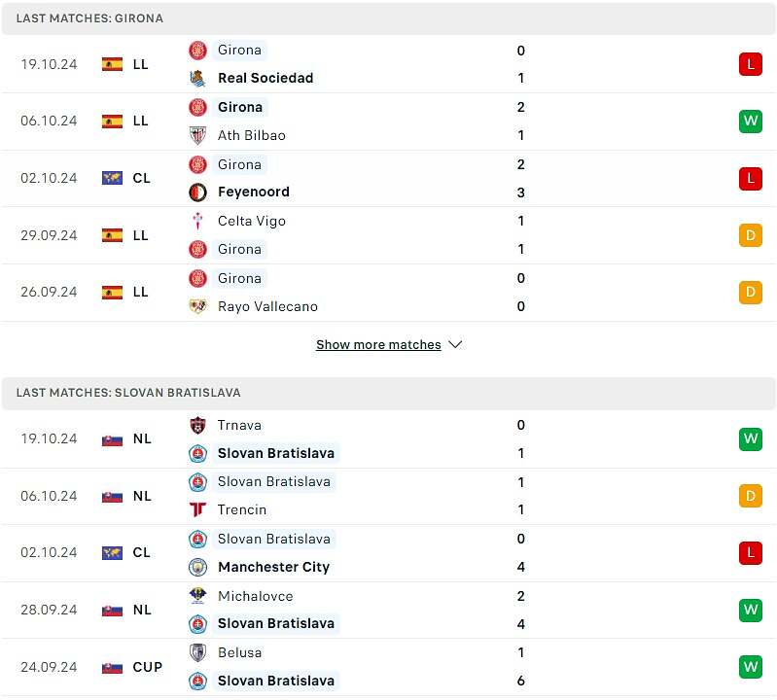This screenshot has width=777, height=700.
Task: Expand Show more matches for Girona
Action: tap(378, 345)
